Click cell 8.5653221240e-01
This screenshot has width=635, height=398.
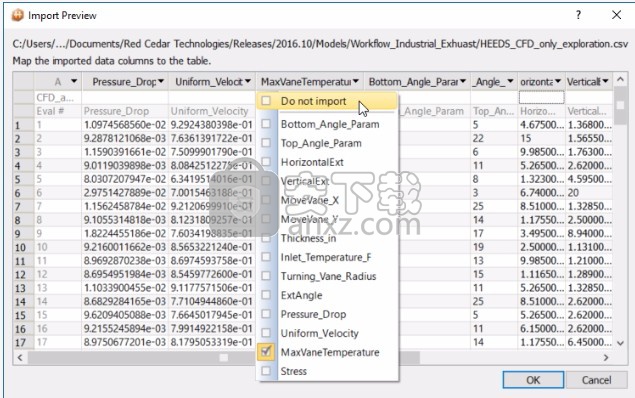click(x=211, y=247)
